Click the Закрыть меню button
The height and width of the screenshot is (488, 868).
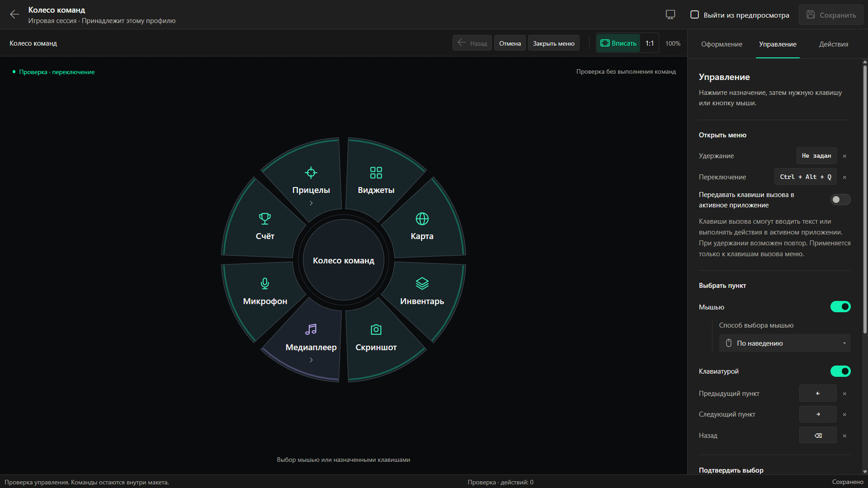click(x=553, y=43)
